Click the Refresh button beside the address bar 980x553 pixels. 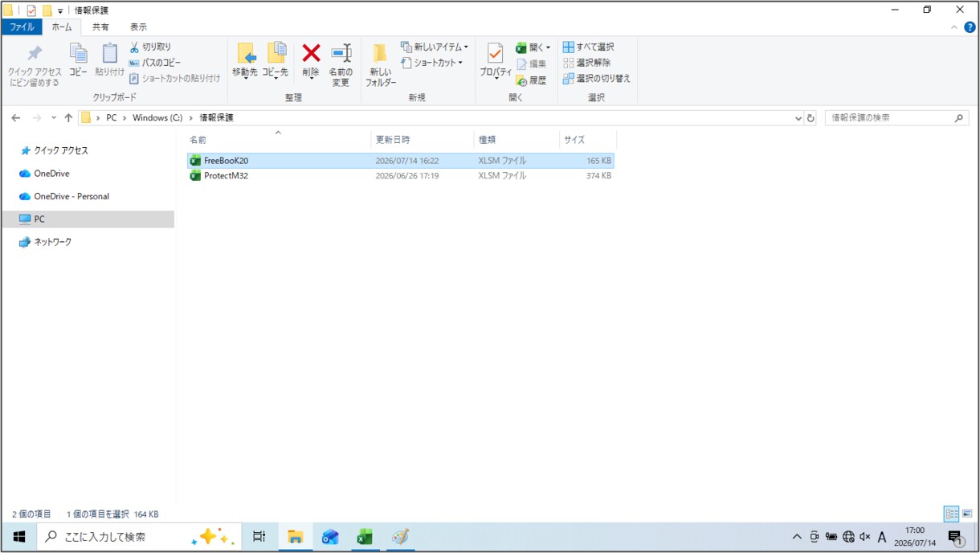(811, 118)
